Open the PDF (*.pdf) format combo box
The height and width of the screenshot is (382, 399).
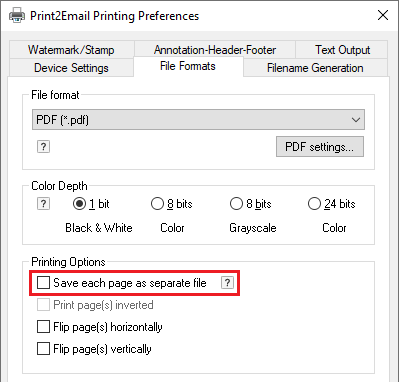[198, 120]
